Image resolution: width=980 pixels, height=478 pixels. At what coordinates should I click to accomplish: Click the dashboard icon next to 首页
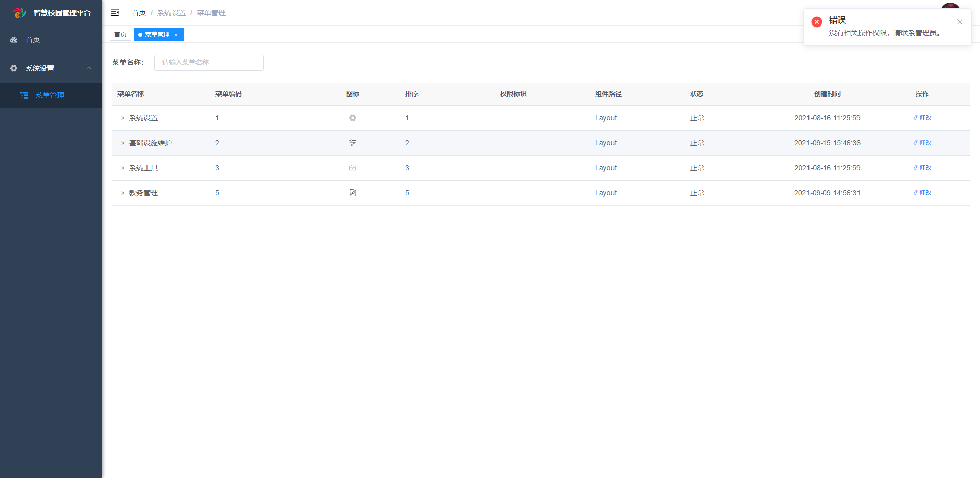[14, 40]
